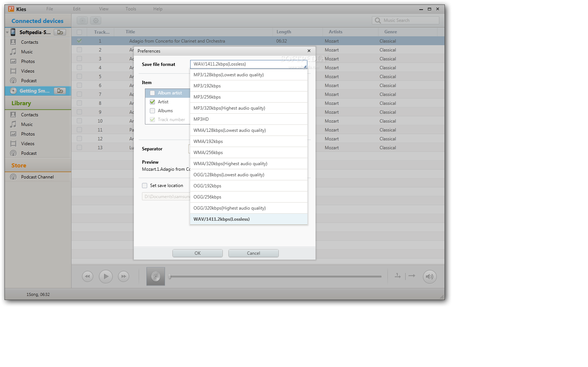The width and height of the screenshot is (588, 367).
Task: Open Contacts under Connected devices
Action: [x=30, y=42]
